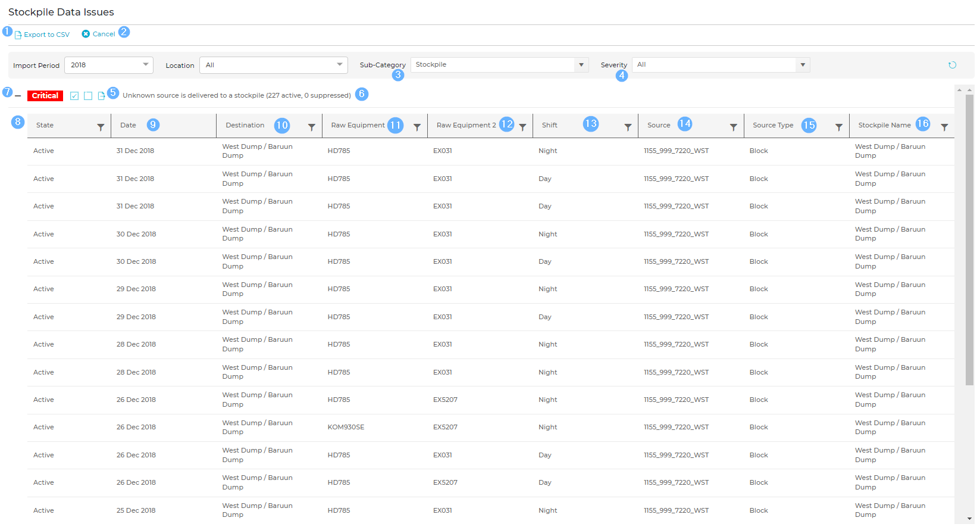Open the Source column filter icon

point(734,127)
